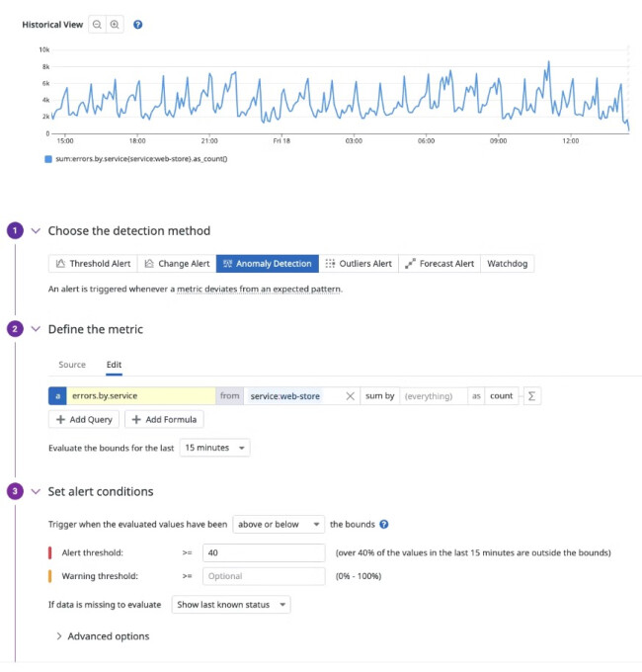
Task: Open the bounds help question icon
Action: (x=384, y=524)
